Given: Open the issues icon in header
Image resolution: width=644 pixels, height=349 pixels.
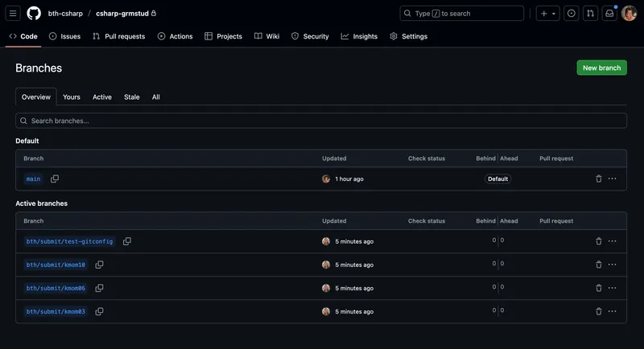Looking at the screenshot, I should [571, 14].
